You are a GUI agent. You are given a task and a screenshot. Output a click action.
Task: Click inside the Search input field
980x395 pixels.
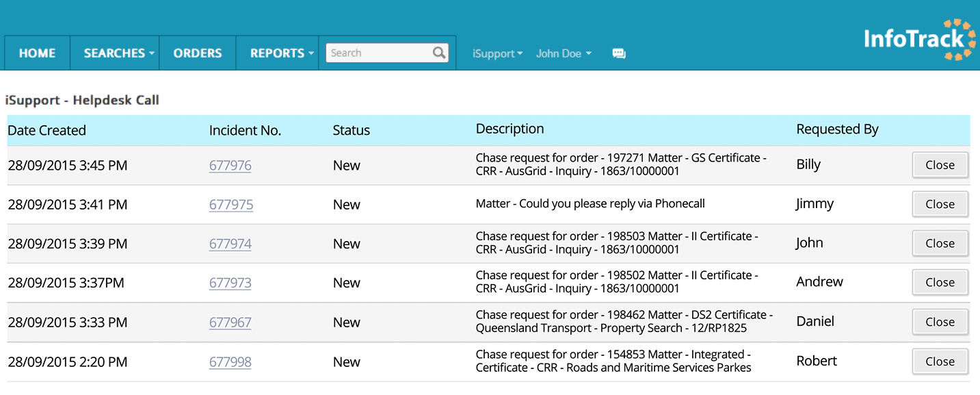380,53
